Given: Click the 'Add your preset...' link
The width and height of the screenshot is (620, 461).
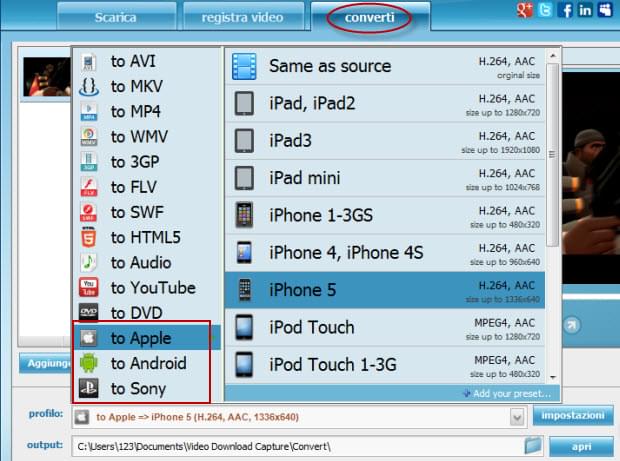Looking at the screenshot, I should [507, 393].
